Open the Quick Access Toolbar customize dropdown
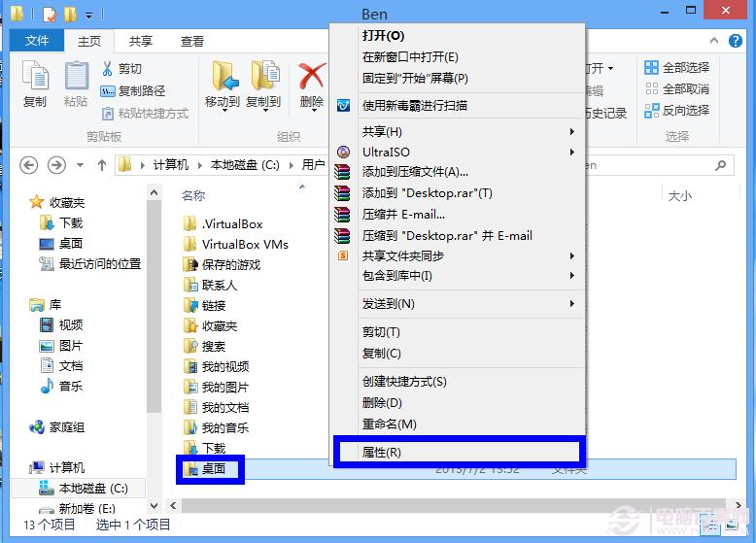 click(88, 16)
